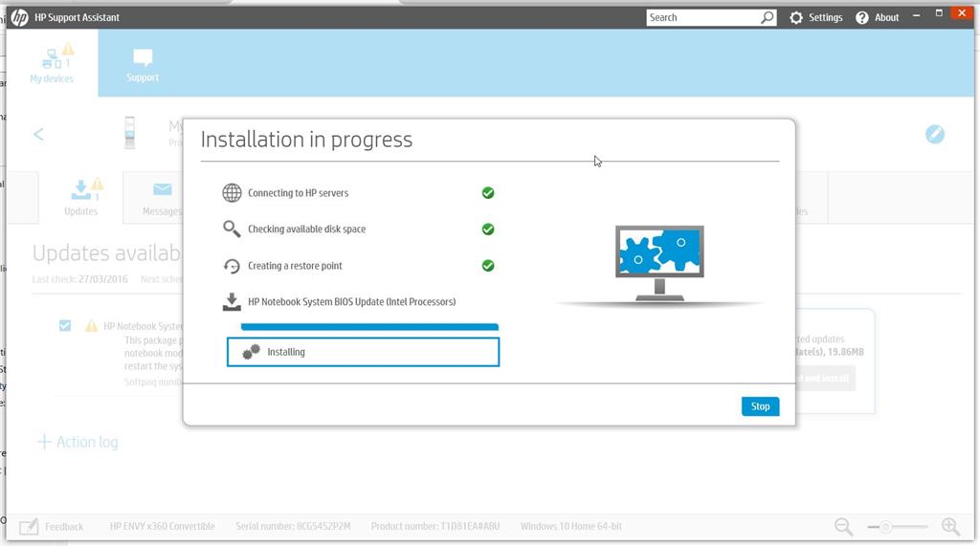Click 'Creating a restore point' text

coord(295,266)
